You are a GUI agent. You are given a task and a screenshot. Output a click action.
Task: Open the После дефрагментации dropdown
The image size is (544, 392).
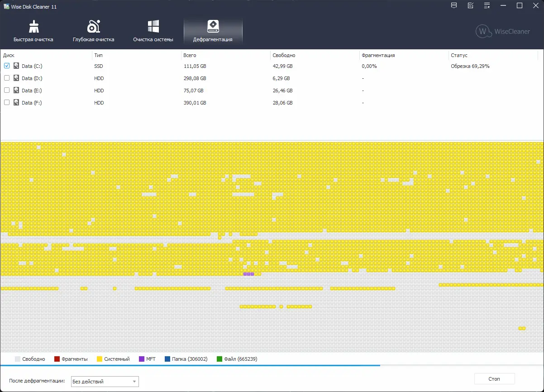[x=105, y=382]
